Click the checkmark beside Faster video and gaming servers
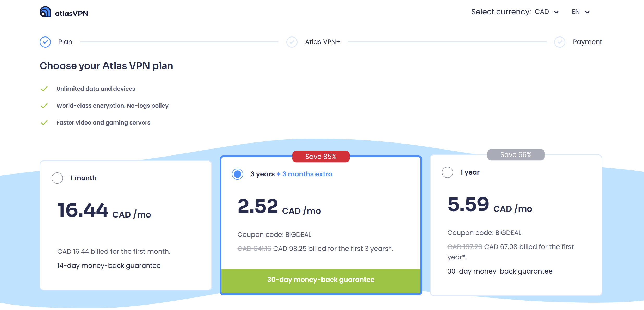 pyautogui.click(x=44, y=123)
